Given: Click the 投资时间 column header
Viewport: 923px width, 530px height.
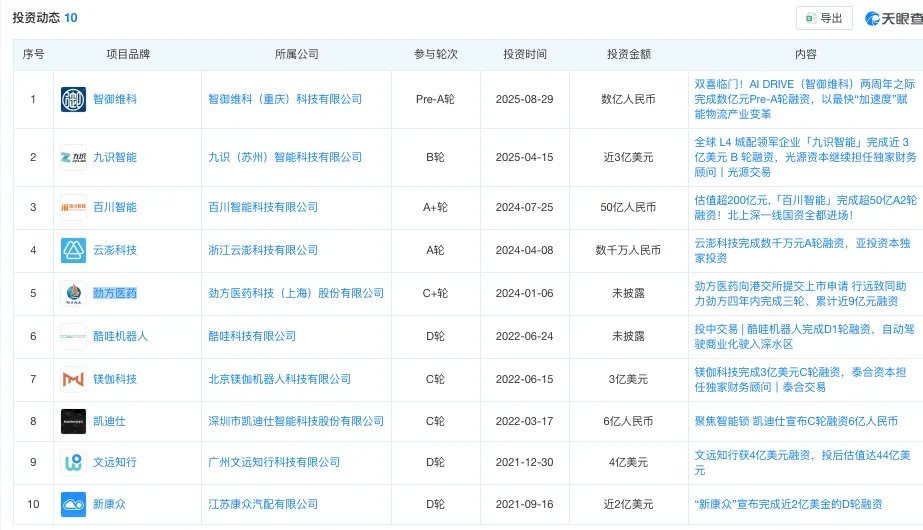Looking at the screenshot, I should pos(525,54).
